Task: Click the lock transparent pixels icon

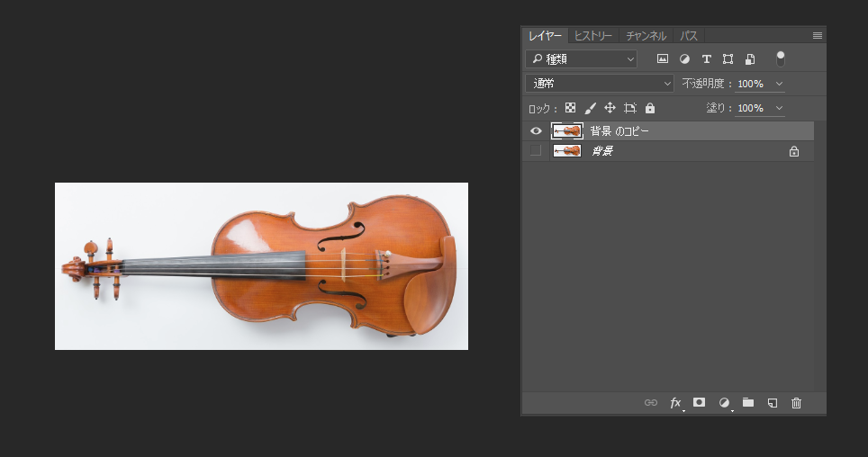Action: (571, 108)
